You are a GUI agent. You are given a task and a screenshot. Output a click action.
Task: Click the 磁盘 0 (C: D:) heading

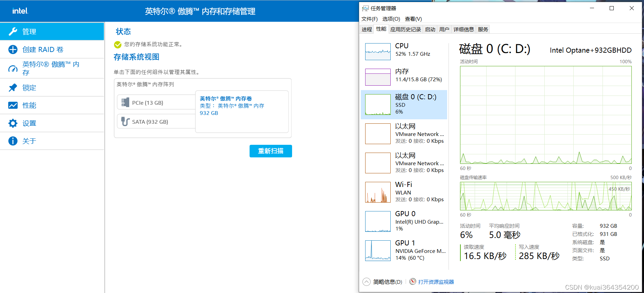tap(495, 49)
